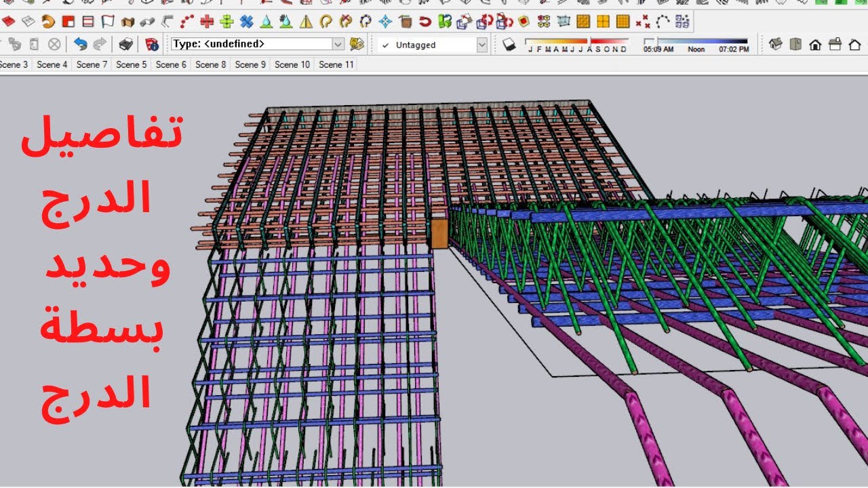868x488 pixels.
Task: Click the droplet icon with hash mark
Action: (x=287, y=22)
